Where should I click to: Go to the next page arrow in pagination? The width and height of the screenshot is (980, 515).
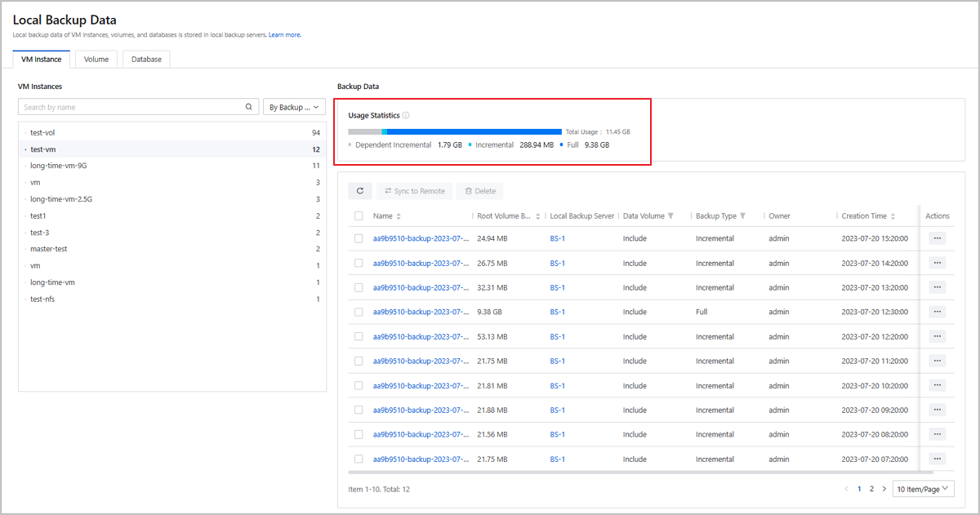coord(884,489)
